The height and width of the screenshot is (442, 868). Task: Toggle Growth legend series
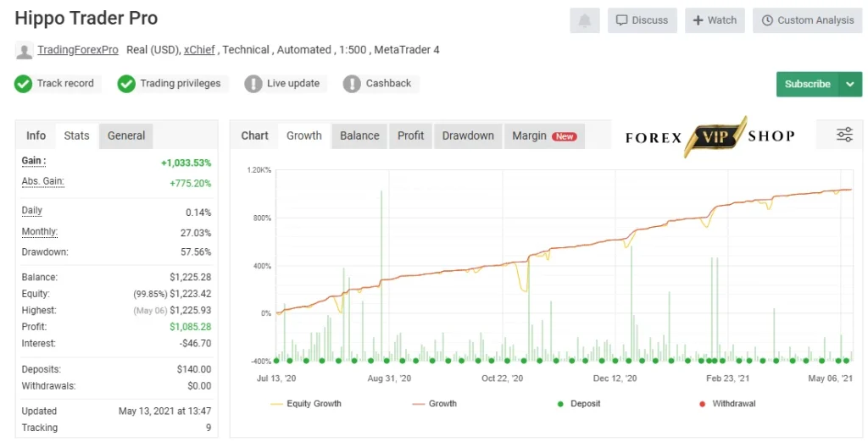[x=435, y=404]
